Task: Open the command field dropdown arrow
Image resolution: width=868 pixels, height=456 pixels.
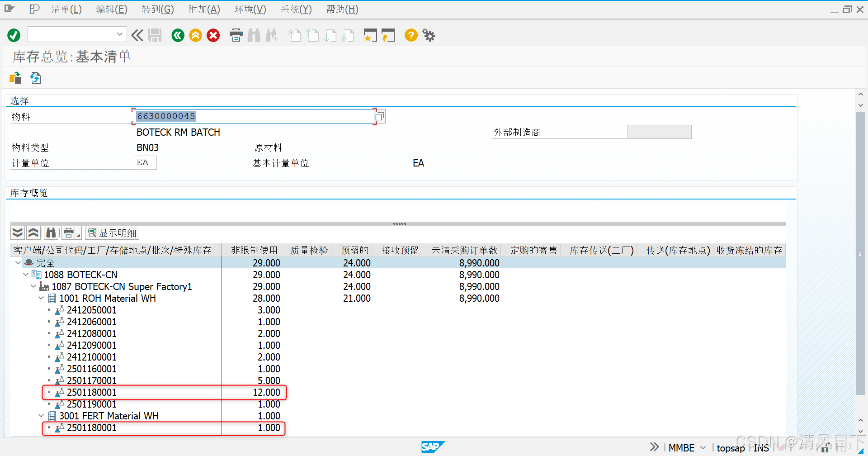Action: coord(119,34)
